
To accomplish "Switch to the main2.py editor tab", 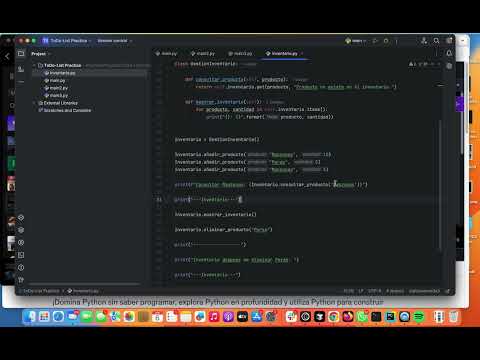I will tap(203, 53).
